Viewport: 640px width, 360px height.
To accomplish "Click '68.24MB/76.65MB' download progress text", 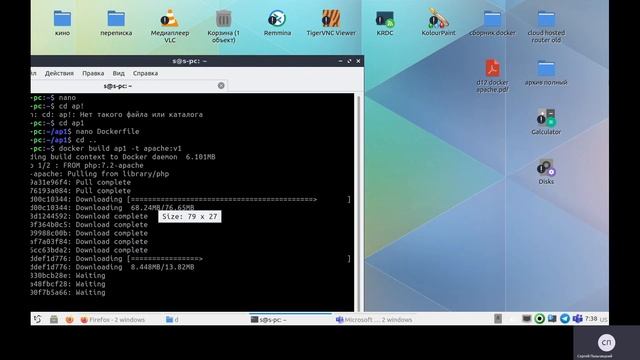I will [x=162, y=208].
